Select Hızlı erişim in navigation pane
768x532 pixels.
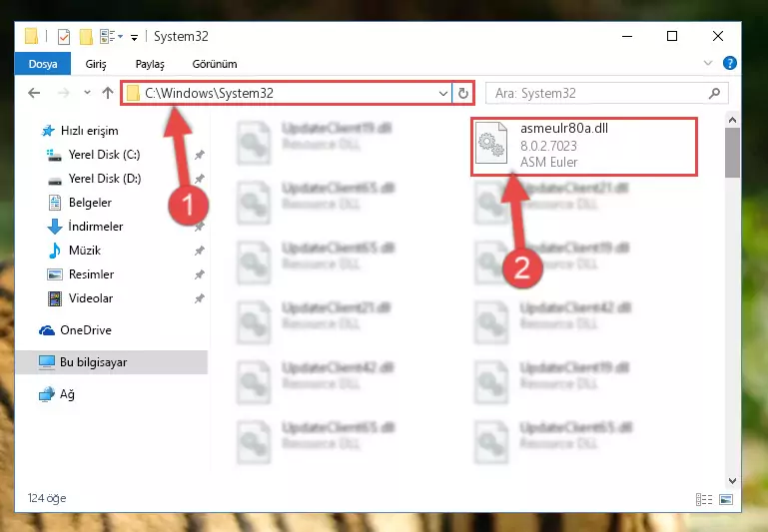tap(89, 131)
